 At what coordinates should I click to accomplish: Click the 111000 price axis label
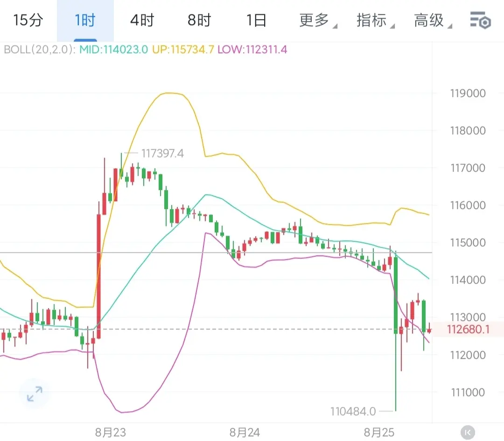[x=468, y=392]
